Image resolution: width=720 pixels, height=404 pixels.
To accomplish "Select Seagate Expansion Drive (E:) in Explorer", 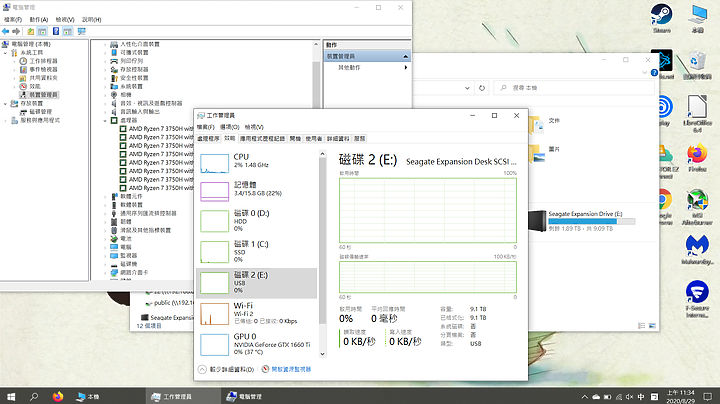I will point(581,221).
